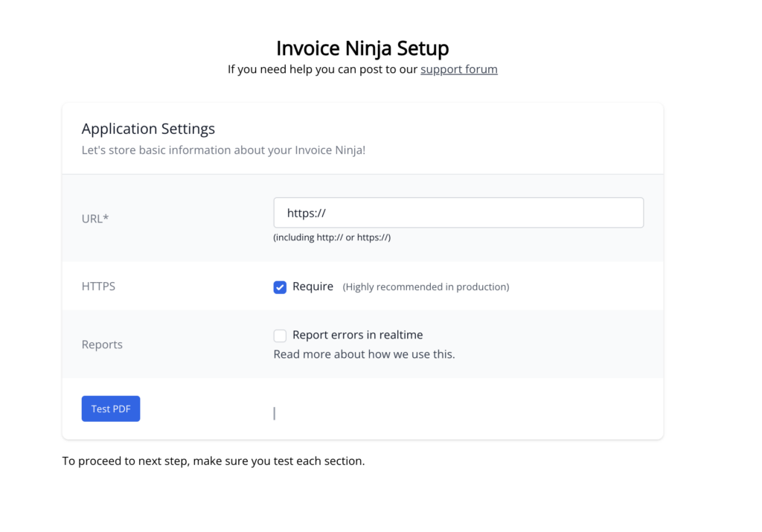
Task: Enable Report errors in realtime checkbox
Action: pyautogui.click(x=280, y=336)
